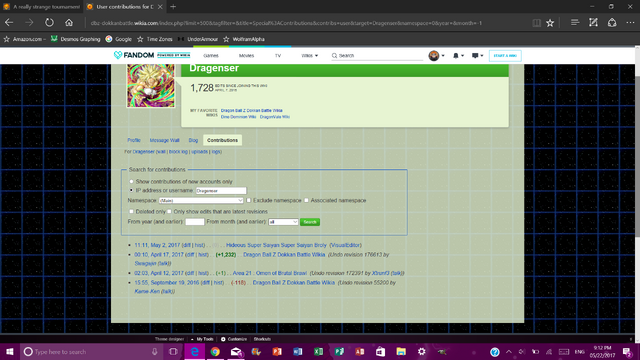
Task: Close the User contributions tab
Action: point(160,7)
